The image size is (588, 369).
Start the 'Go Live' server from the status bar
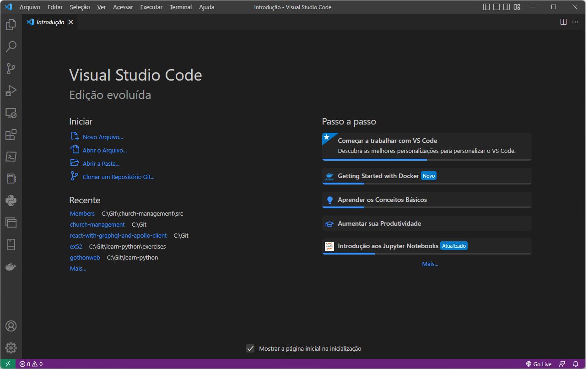(539, 364)
